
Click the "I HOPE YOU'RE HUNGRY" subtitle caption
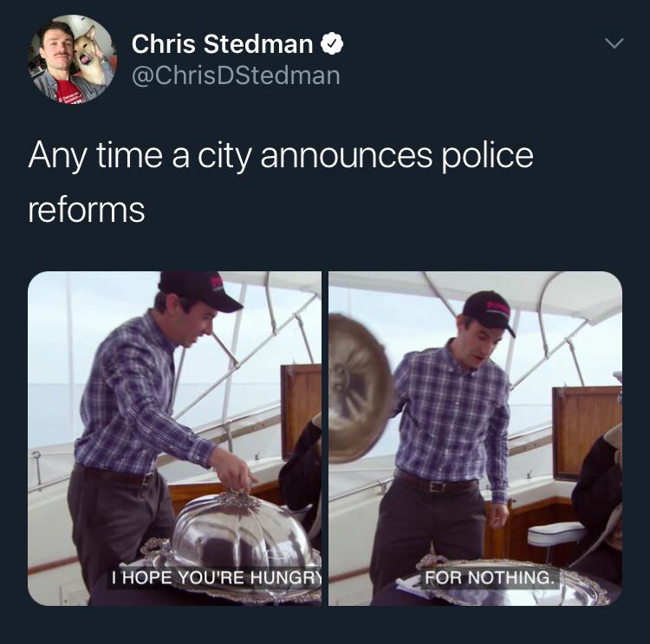[x=215, y=577]
